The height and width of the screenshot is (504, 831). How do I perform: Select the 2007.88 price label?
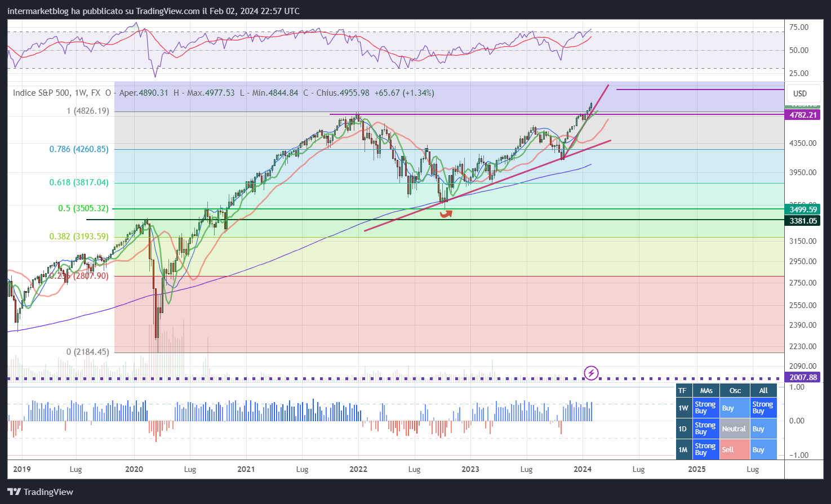[802, 377]
